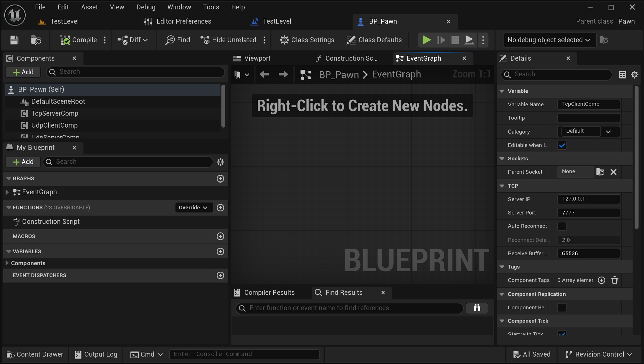The image size is (644, 364).
Task: Open the Diff dropdown
Action: pos(132,40)
